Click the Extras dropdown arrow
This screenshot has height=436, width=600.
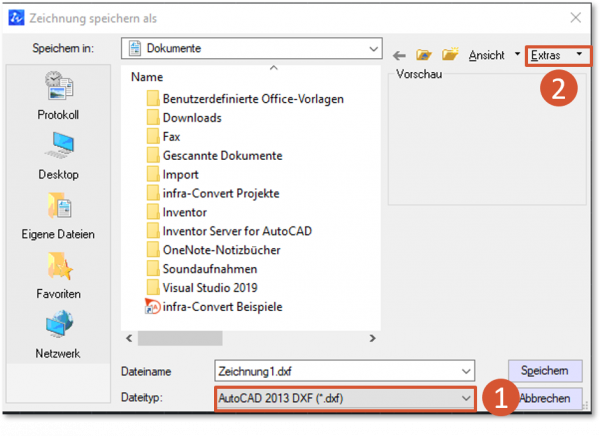579,54
